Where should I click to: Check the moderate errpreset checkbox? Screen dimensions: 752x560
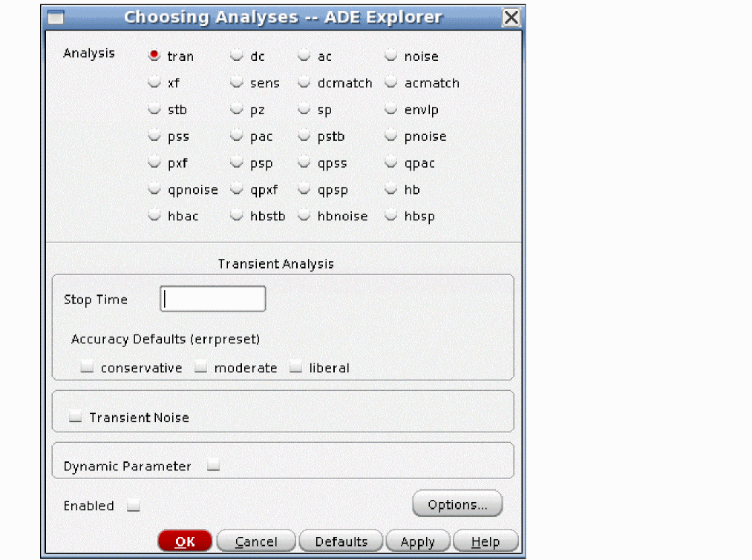click(200, 367)
